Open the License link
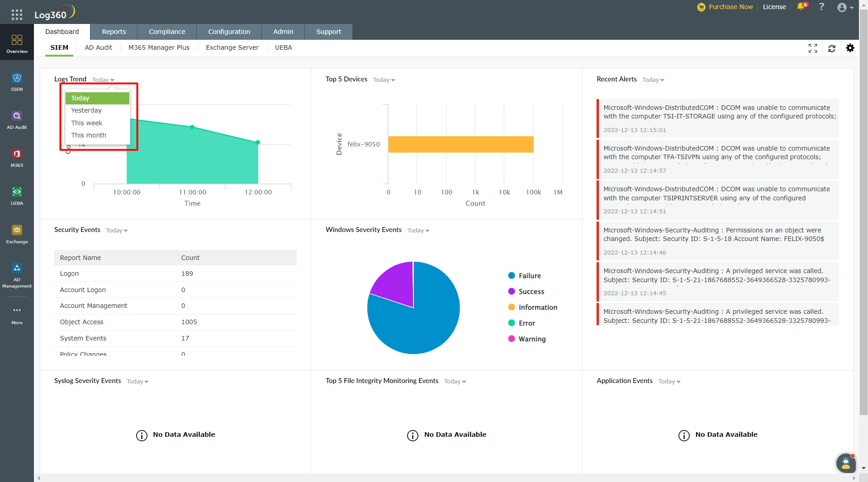The width and height of the screenshot is (868, 482). (x=774, y=7)
